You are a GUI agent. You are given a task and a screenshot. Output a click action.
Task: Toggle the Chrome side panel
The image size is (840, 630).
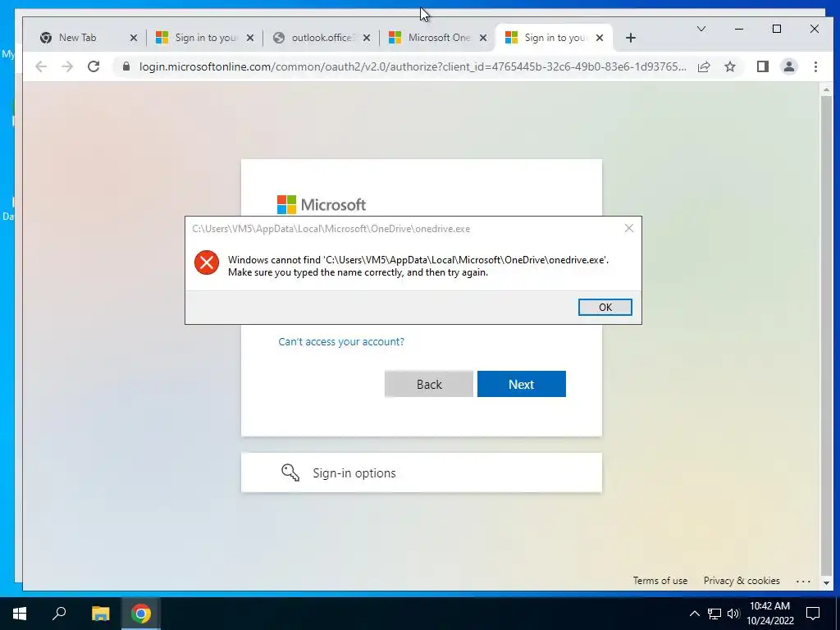point(763,66)
